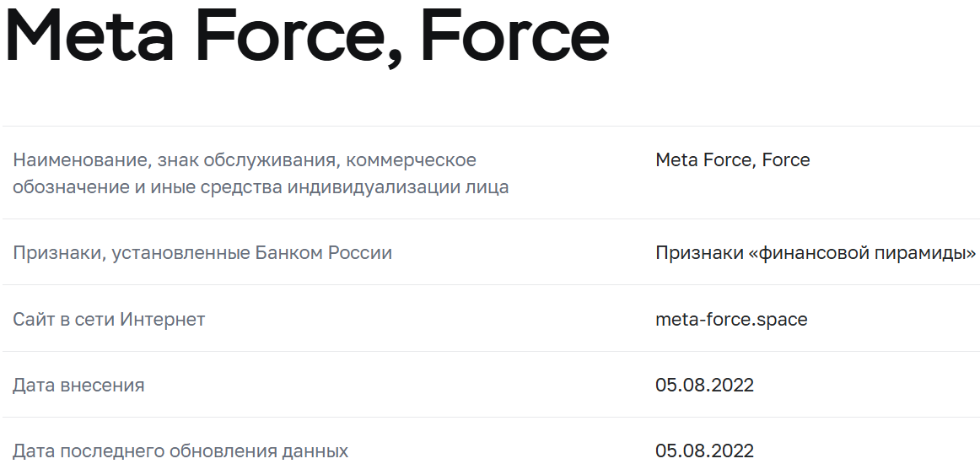
Task: Click the word "Интернет" in the site label
Action: coord(163,320)
